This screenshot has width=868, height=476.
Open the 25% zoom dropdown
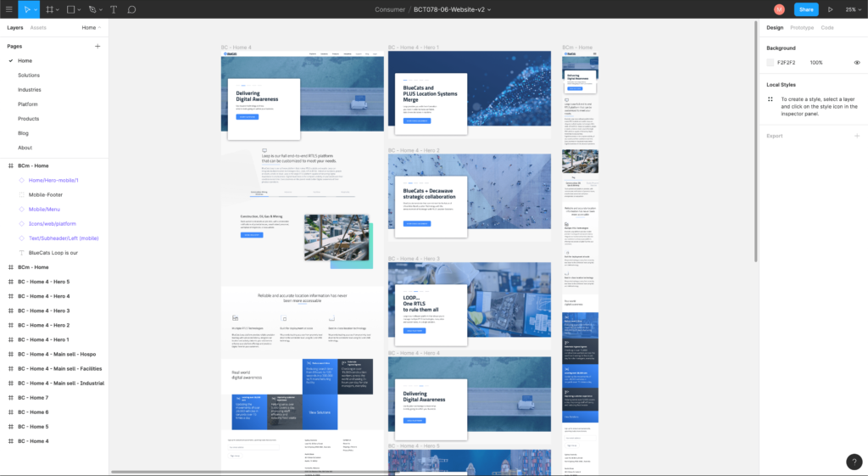853,9
